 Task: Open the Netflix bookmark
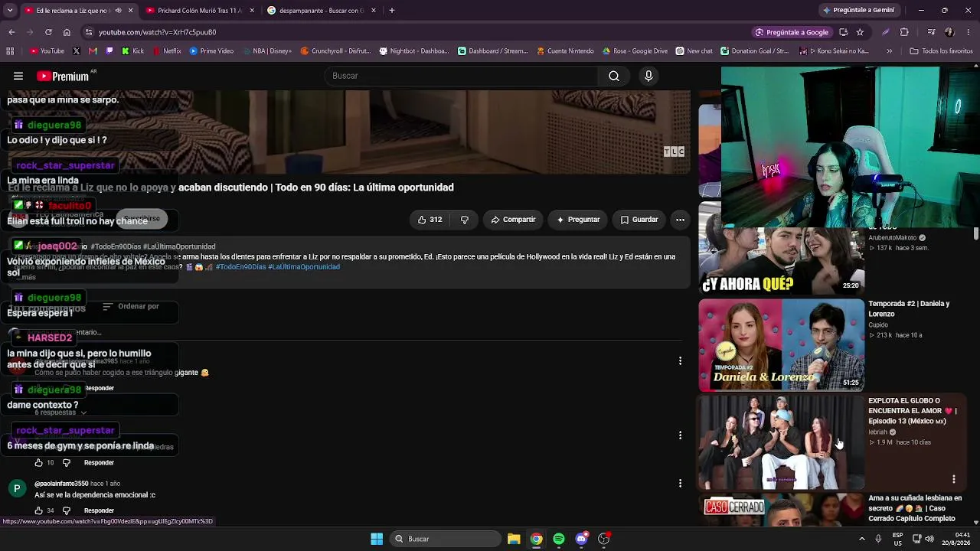(167, 51)
